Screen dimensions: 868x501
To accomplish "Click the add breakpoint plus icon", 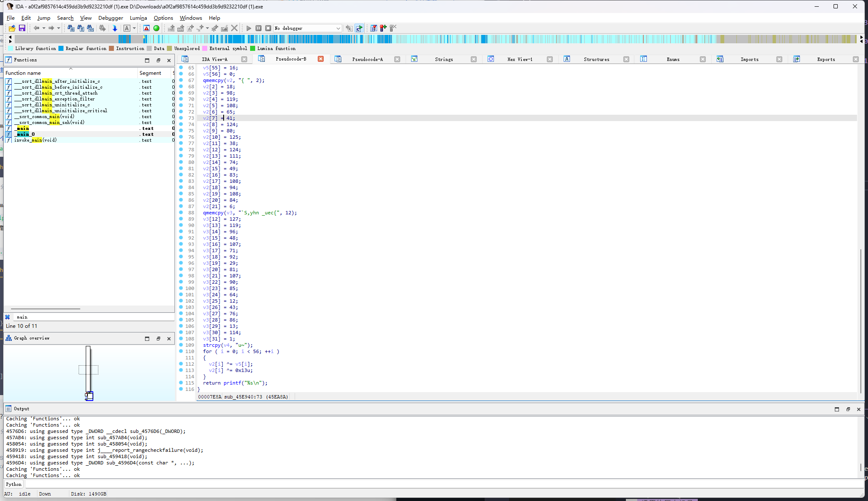I will 383,28.
